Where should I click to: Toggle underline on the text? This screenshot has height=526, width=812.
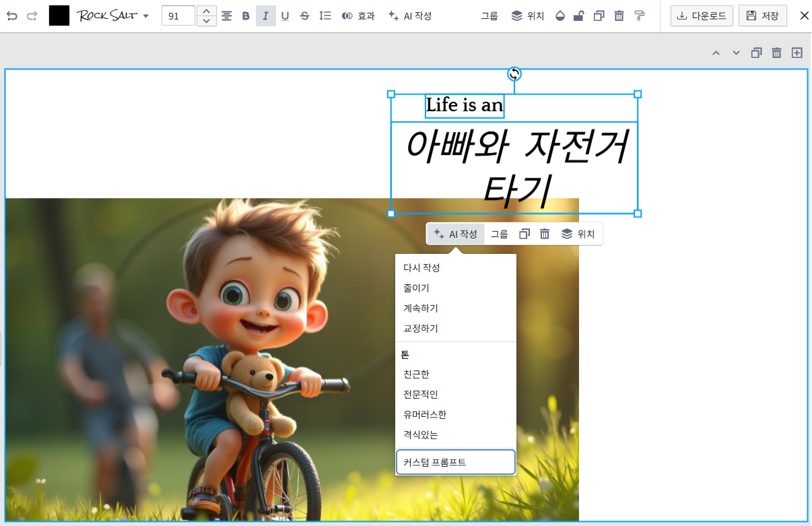pos(285,15)
